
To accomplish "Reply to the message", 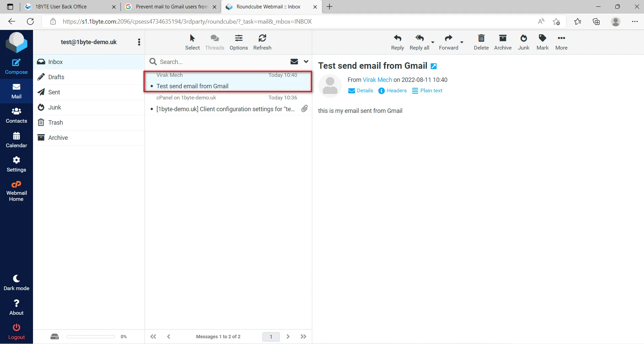I will [x=397, y=42].
